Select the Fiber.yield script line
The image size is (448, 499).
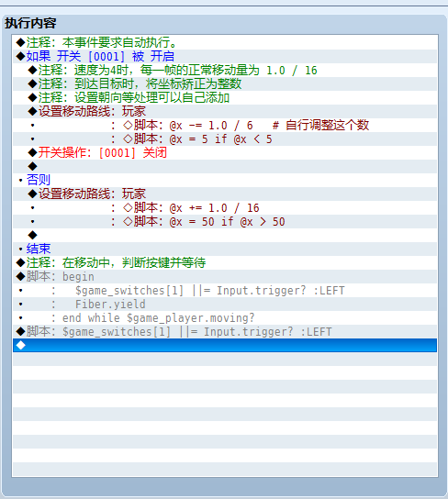(x=225, y=305)
